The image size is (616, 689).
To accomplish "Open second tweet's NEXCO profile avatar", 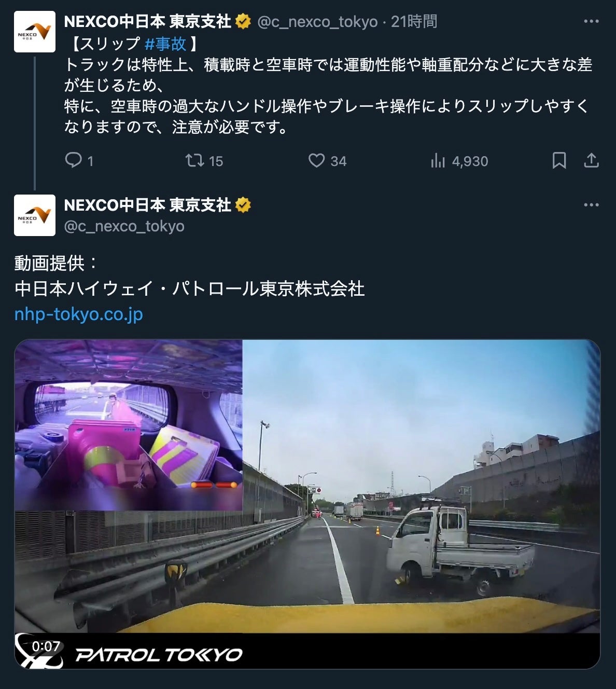I will point(34,215).
